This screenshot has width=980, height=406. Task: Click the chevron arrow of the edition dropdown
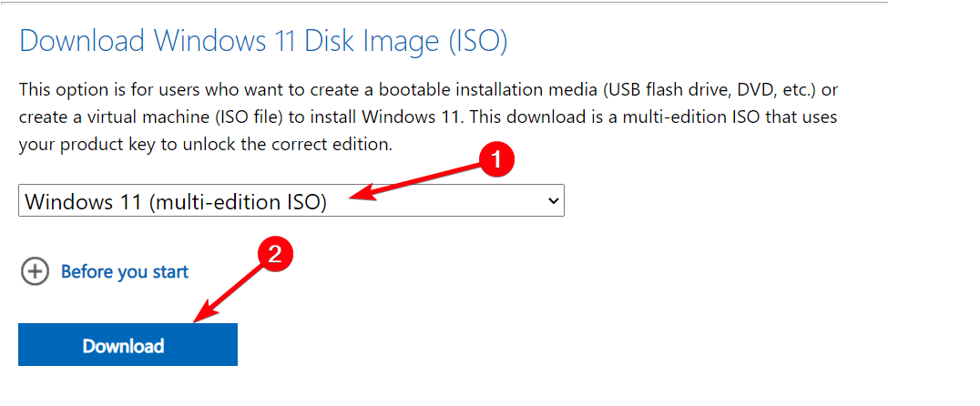(553, 201)
